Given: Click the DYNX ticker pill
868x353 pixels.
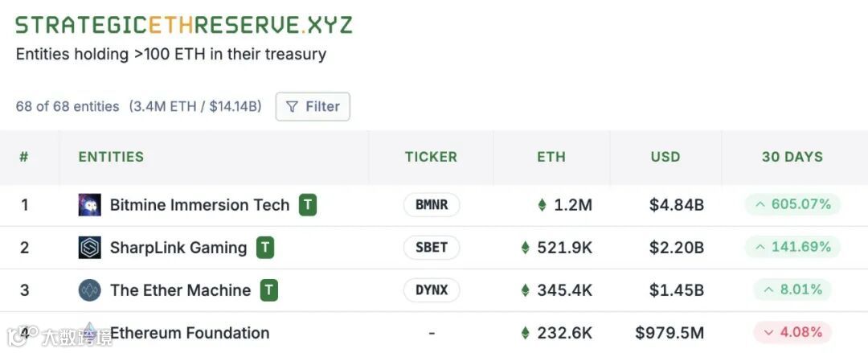Looking at the screenshot, I should click(x=432, y=290).
